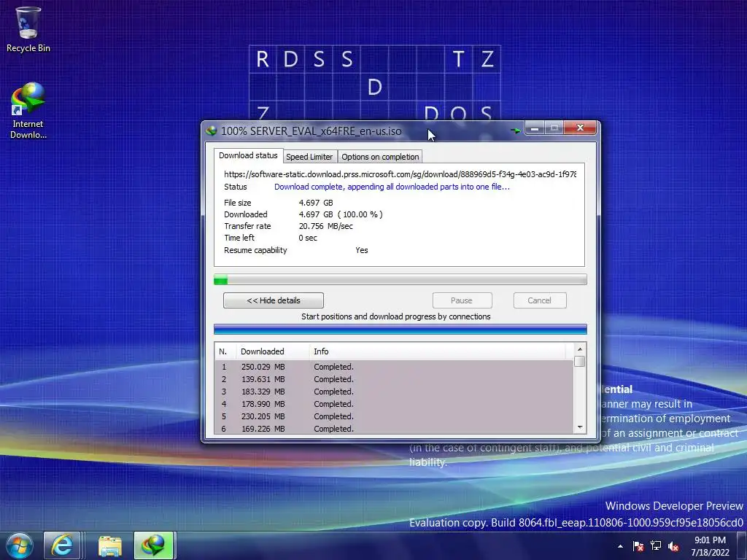This screenshot has width=747, height=560.
Task: Switch to the Speed Limiter tab
Action: point(309,157)
